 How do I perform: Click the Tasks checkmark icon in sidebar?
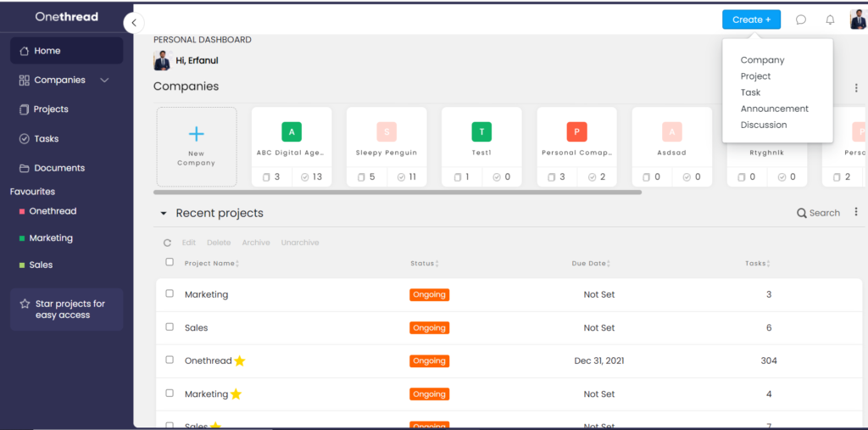point(24,139)
